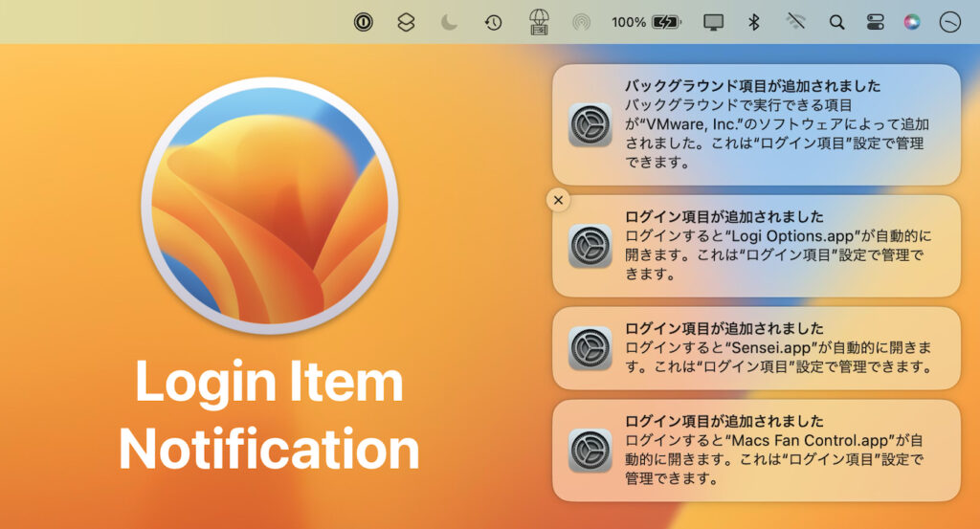The width and height of the screenshot is (980, 529).
Task: Dismiss the Logi Options notification with X
Action: pos(558,201)
